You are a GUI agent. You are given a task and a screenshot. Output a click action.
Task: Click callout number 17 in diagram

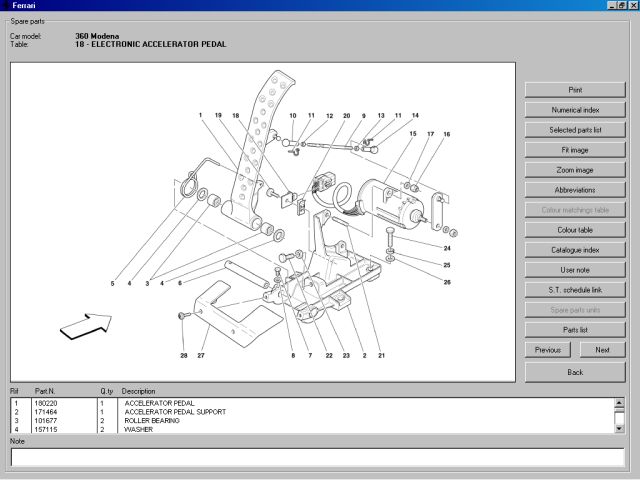pyautogui.click(x=430, y=134)
